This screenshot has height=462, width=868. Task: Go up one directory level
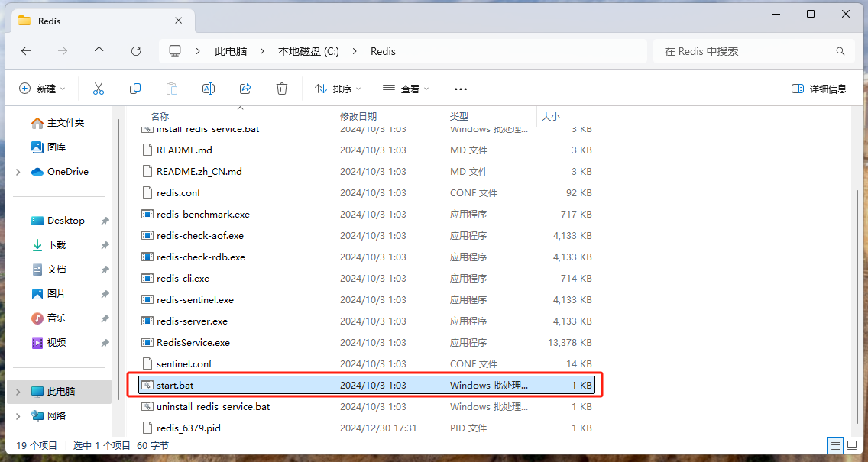click(99, 51)
